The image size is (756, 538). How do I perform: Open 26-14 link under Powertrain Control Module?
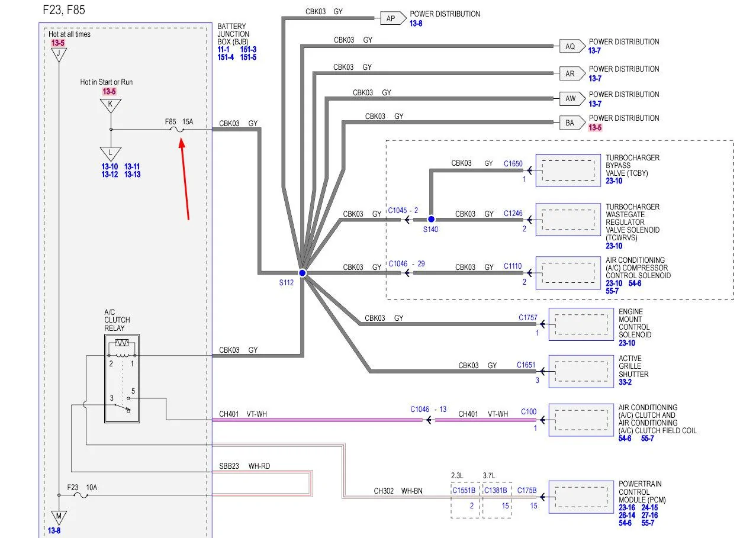[x=627, y=516]
